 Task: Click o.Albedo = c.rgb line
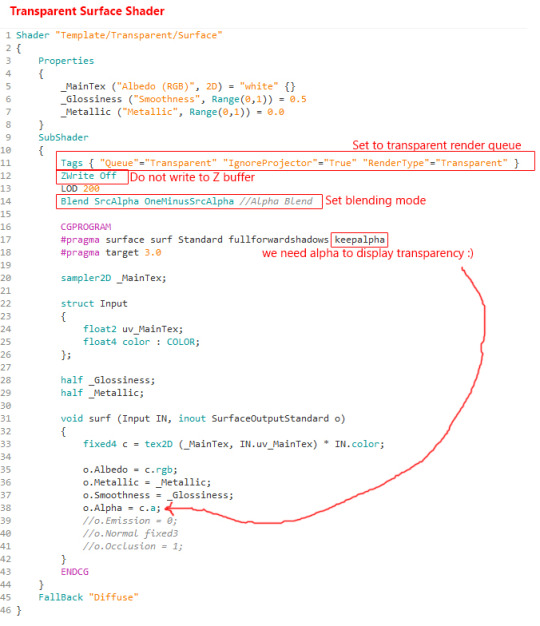[130, 470]
